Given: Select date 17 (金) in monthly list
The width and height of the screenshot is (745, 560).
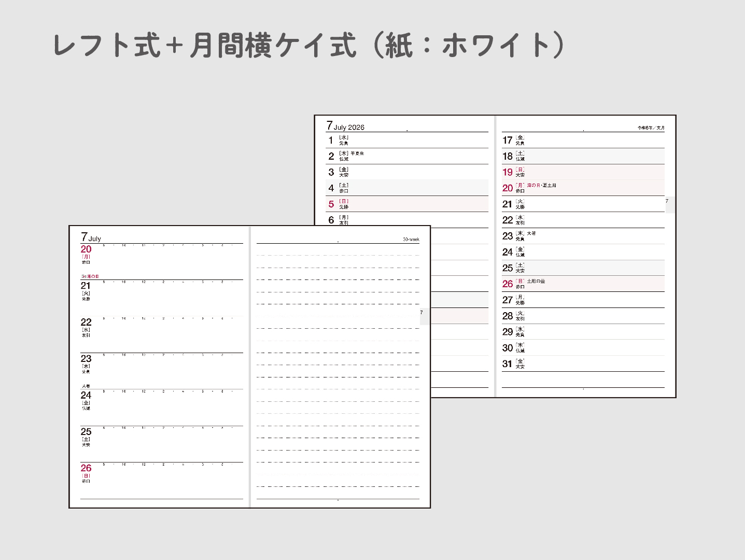Looking at the screenshot, I should (x=507, y=141).
